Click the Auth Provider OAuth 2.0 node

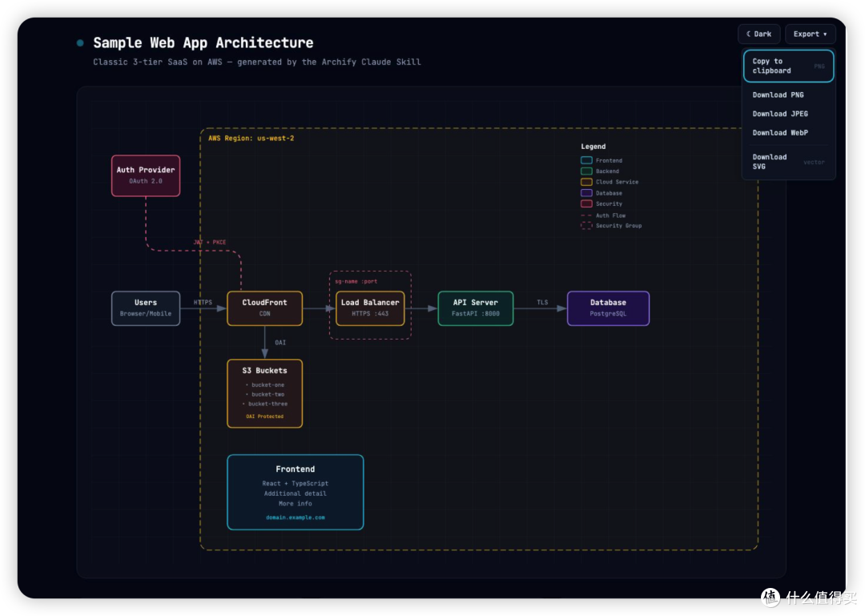[x=146, y=175]
